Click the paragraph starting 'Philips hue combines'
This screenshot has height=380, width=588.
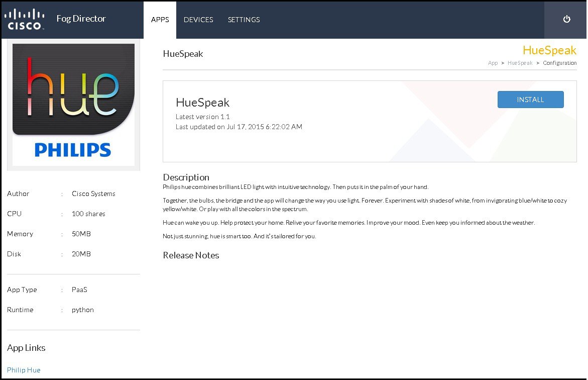pos(295,187)
